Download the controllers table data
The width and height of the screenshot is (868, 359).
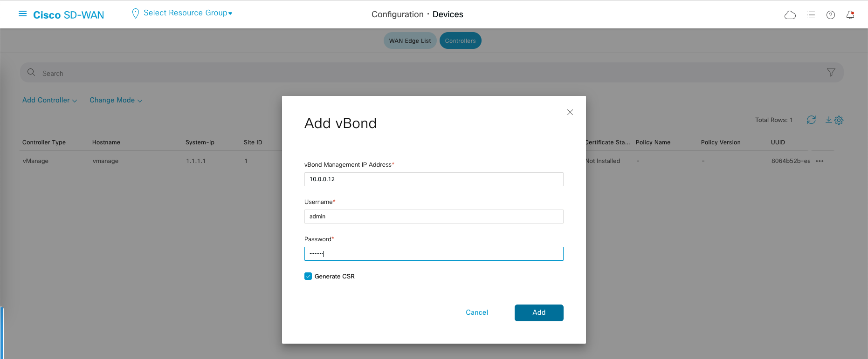click(x=828, y=120)
